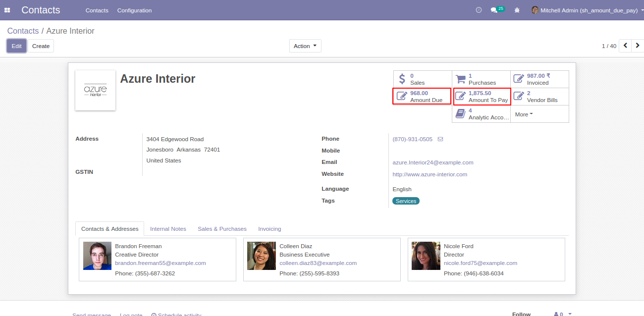Click the 987.00 ₹ Invoiced value
Screen dimensions: 644x316
pyautogui.click(x=538, y=76)
